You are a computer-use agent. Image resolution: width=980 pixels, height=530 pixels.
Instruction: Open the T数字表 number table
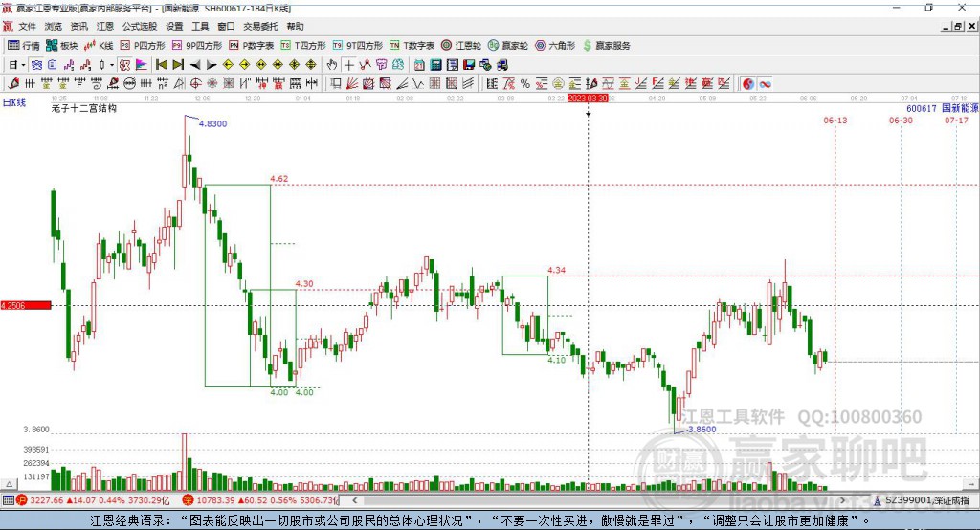[412, 46]
